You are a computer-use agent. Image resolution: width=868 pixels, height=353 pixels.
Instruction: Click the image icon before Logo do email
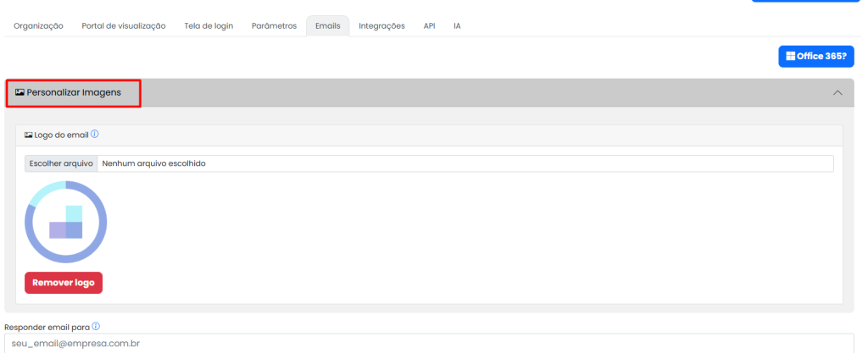click(28, 135)
